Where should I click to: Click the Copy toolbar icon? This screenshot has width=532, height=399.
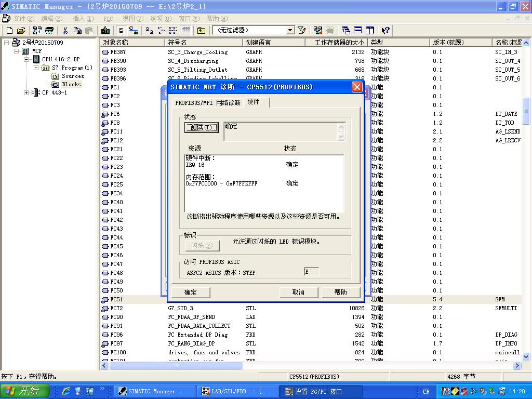[x=77, y=31]
